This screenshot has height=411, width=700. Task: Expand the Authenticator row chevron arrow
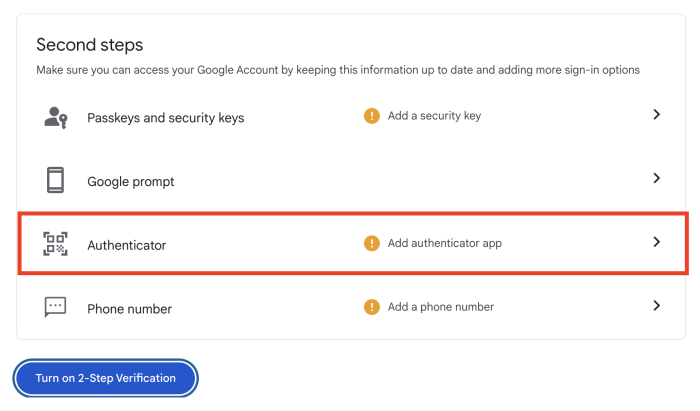[x=657, y=242]
